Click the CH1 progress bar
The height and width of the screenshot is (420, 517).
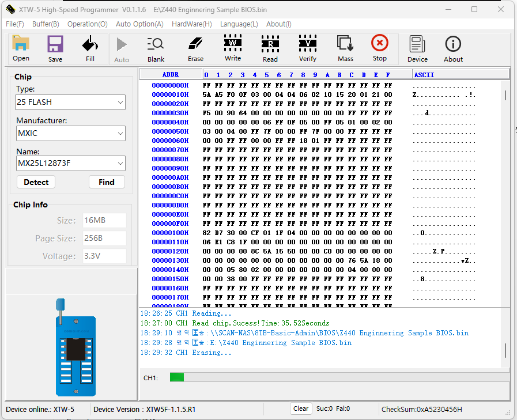(339, 377)
